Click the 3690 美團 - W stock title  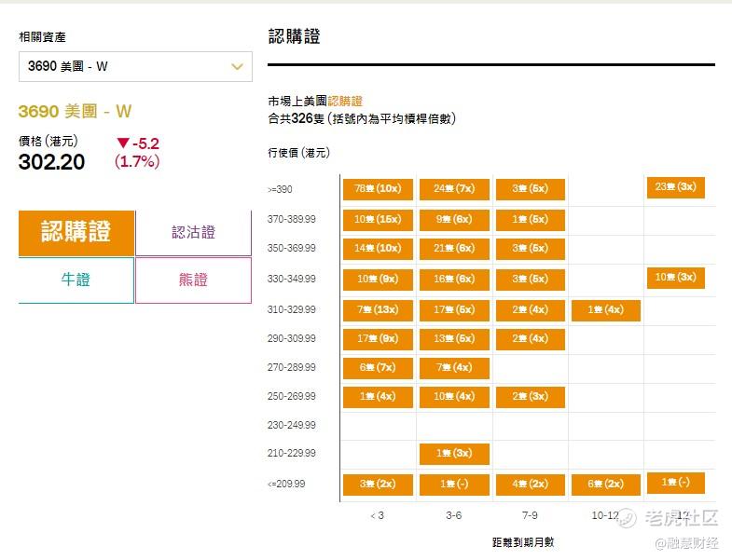(x=76, y=112)
